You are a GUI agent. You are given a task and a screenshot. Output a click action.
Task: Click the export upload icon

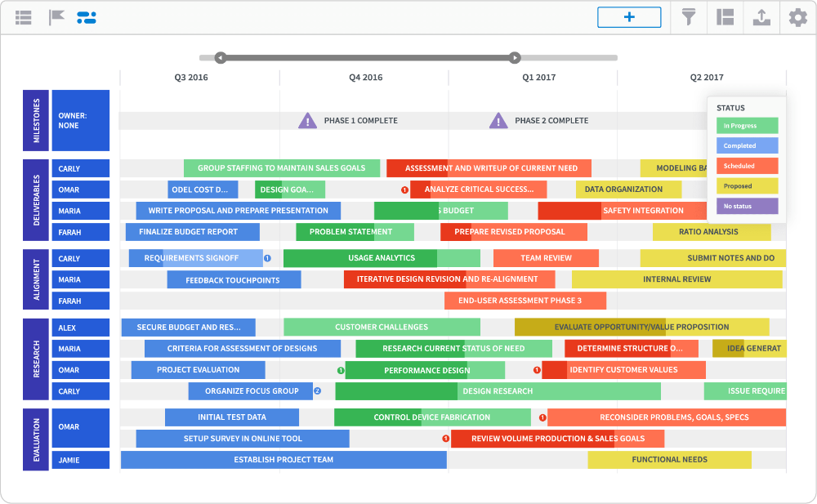pyautogui.click(x=761, y=17)
